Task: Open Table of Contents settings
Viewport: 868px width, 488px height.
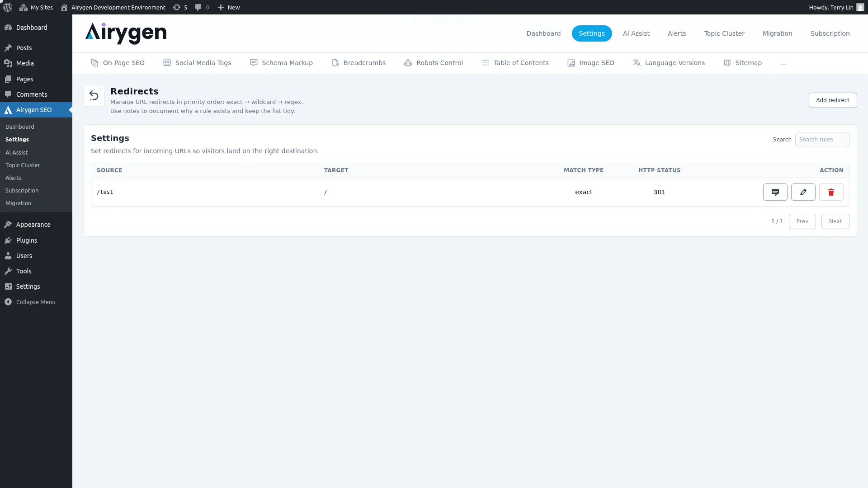Action: pyautogui.click(x=515, y=63)
